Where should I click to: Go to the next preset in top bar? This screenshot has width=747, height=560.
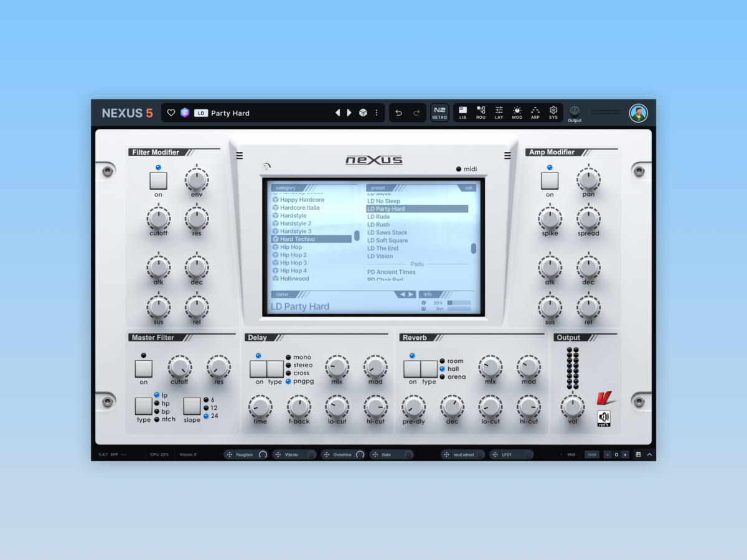(x=349, y=113)
